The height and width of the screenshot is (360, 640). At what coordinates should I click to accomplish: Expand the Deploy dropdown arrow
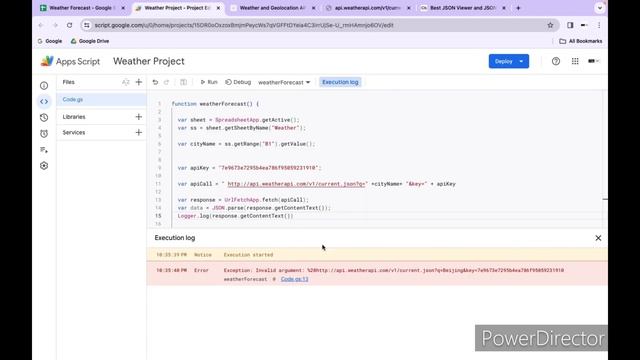(522, 61)
